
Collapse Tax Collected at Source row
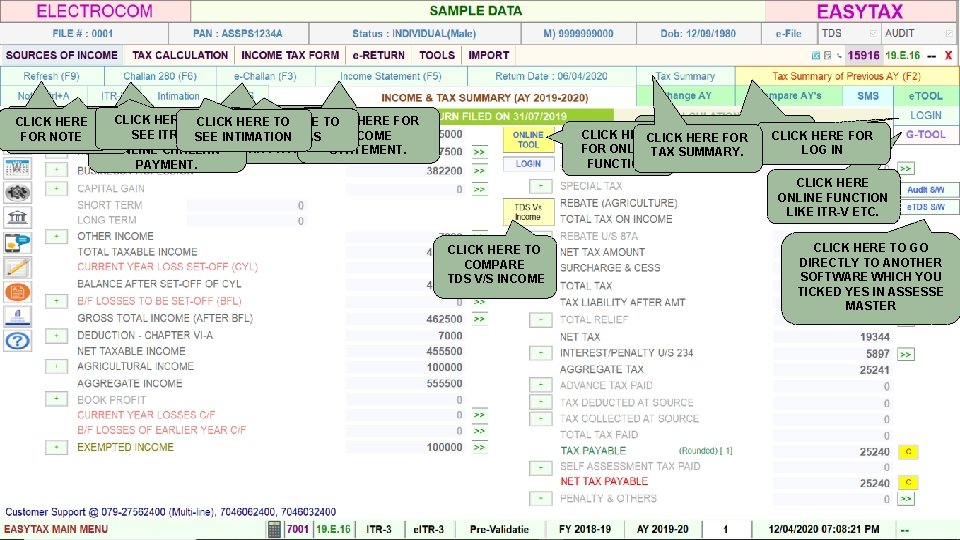click(541, 419)
